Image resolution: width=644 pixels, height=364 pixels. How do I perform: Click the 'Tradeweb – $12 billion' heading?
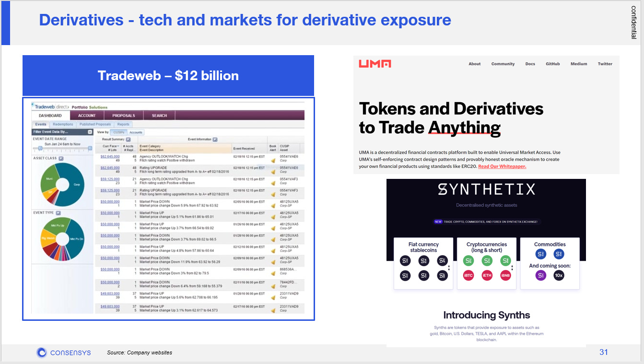pyautogui.click(x=168, y=76)
